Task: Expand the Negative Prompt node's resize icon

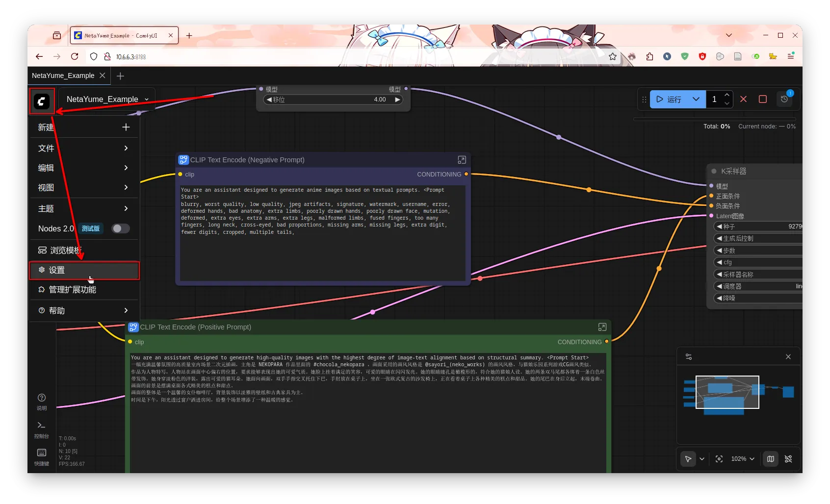Action: (462, 160)
